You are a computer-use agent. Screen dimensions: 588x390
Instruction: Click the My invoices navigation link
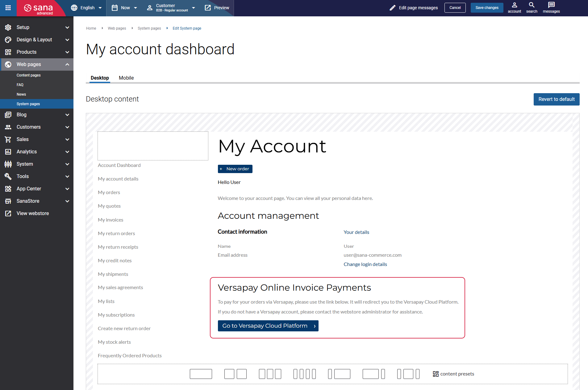[111, 220]
